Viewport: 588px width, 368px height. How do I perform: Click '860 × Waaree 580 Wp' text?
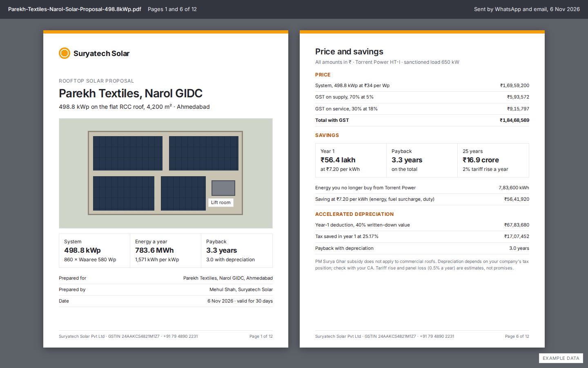point(90,260)
